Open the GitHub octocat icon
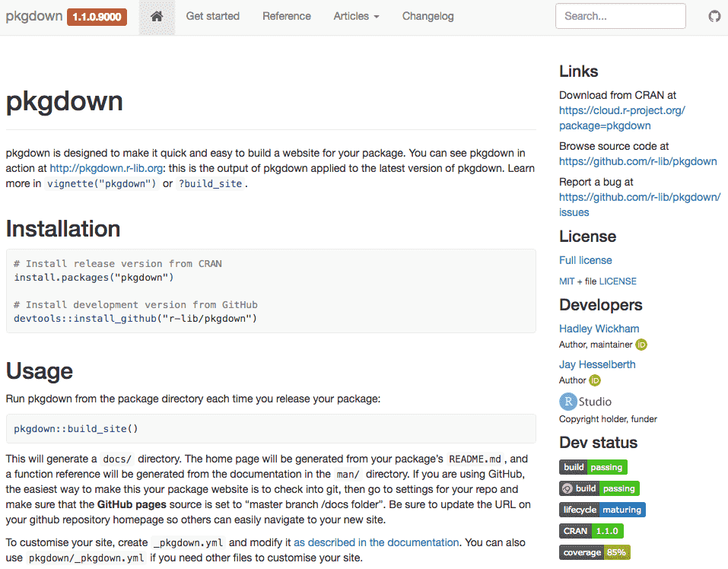The width and height of the screenshot is (728, 569). pos(714,15)
